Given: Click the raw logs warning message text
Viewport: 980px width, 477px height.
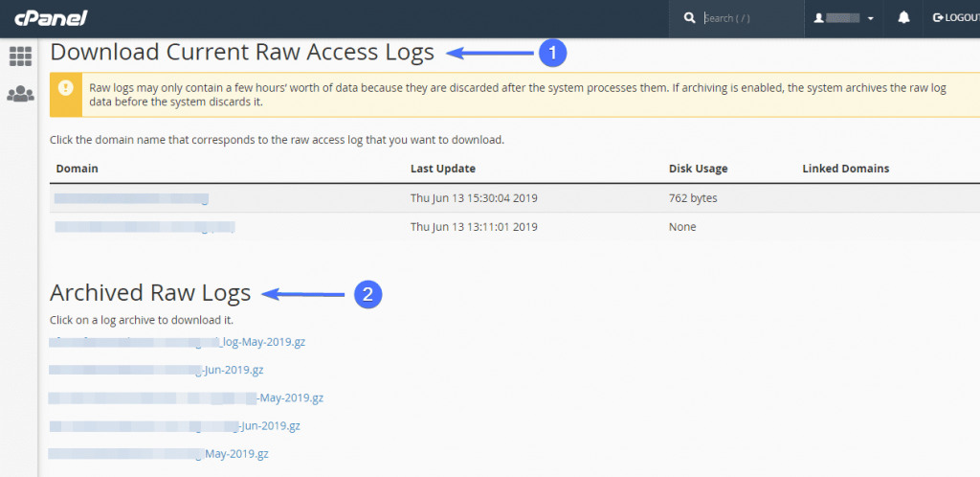Looking at the screenshot, I should (x=518, y=95).
